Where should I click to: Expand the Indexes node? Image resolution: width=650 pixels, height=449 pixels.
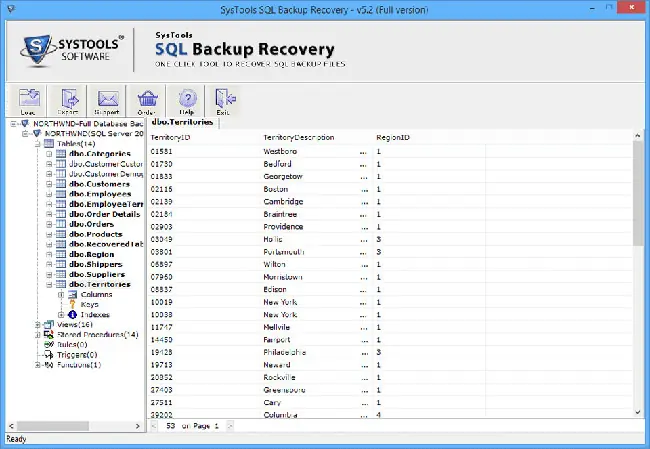tap(61, 315)
